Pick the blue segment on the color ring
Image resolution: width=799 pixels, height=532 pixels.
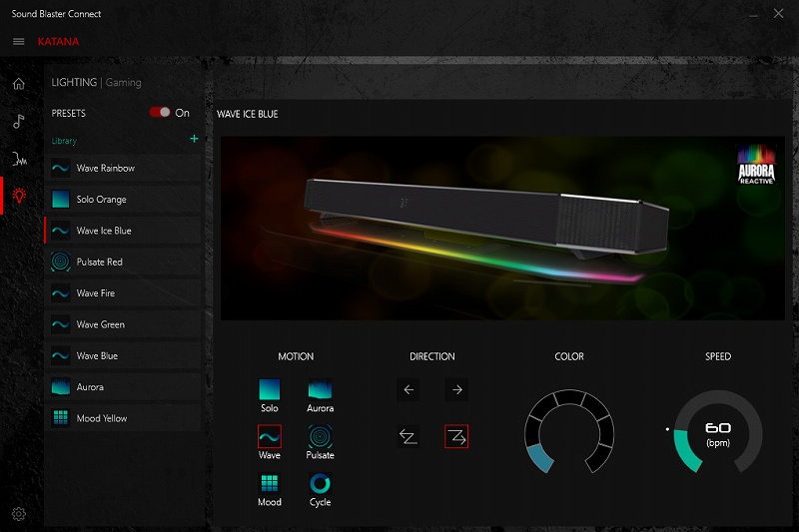pyautogui.click(x=539, y=458)
